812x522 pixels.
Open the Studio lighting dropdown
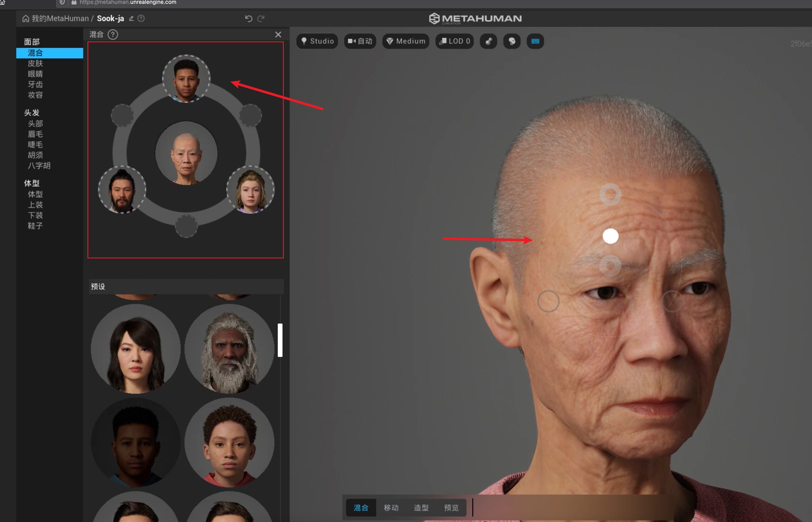[x=317, y=41]
